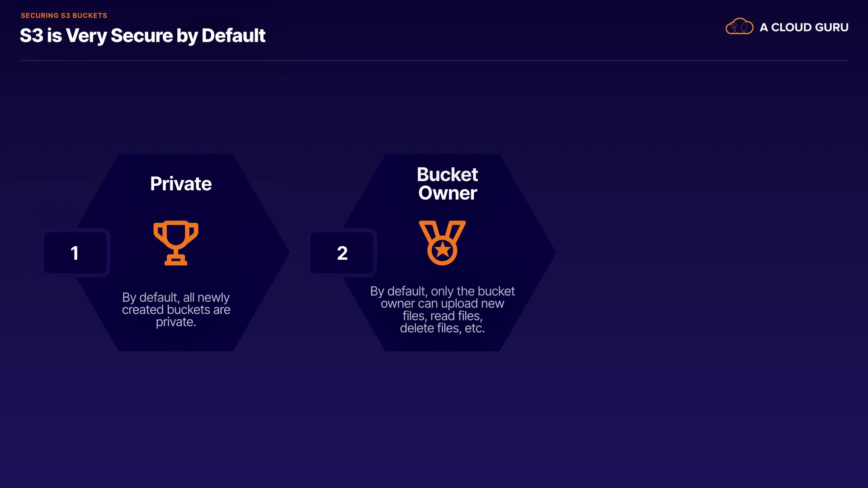Click "By default, all newly" text line
868x488 pixels.
coord(176,297)
